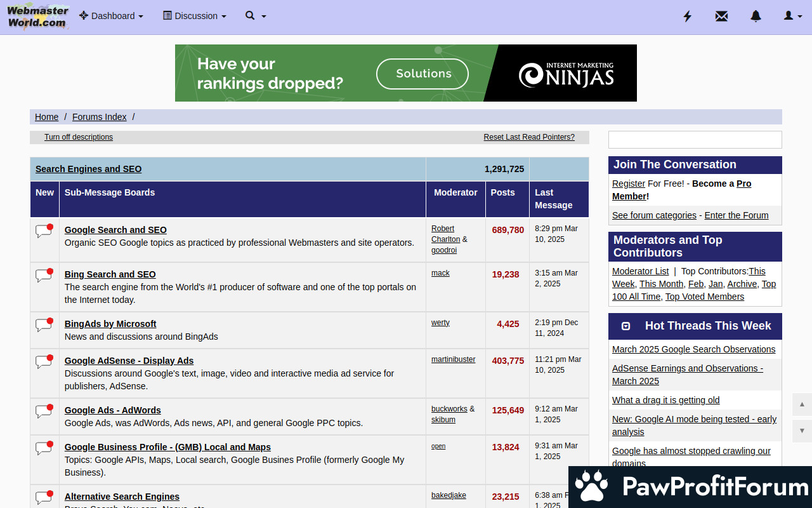Screen dimensions: 812x508
Task: Open the notifications bell icon
Action: pos(756,16)
